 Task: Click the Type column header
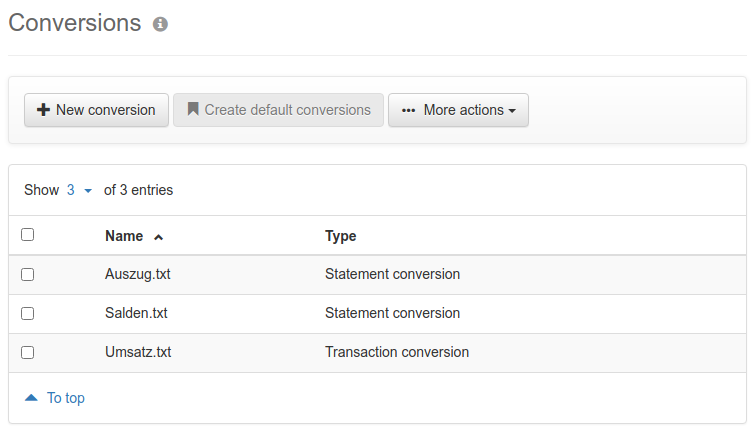pos(340,236)
